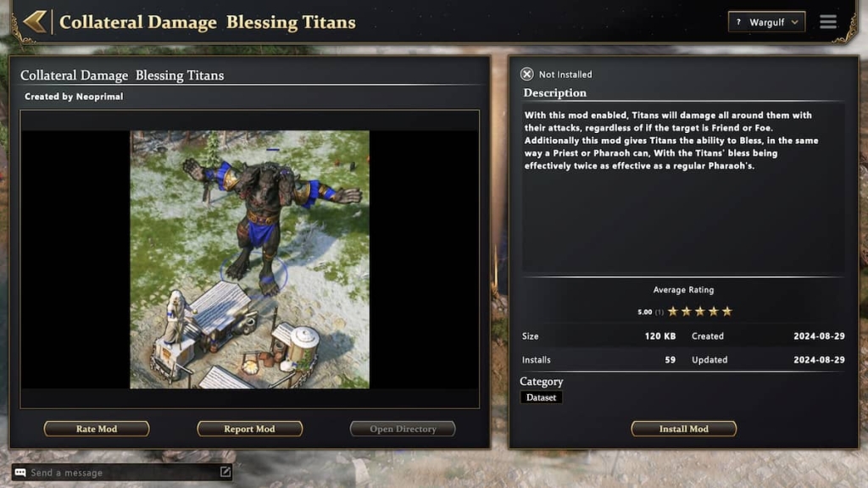Go back using the gold arrow icon
This screenshot has width=868, height=488.
35,21
